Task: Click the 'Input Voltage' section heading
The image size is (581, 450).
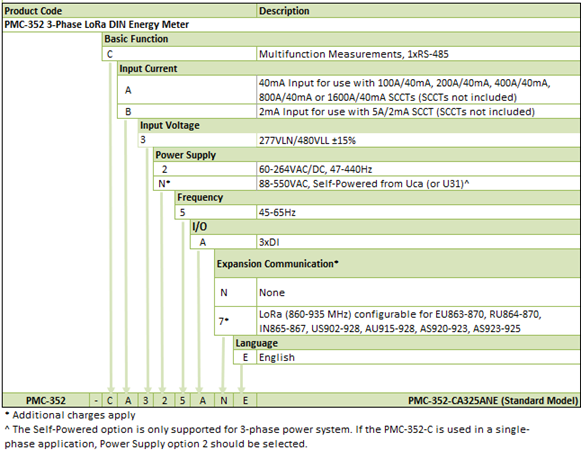Action: [x=170, y=126]
